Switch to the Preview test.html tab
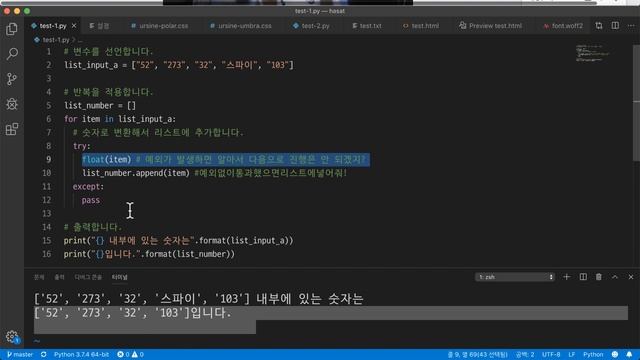This screenshot has width=640, height=360. pos(491,26)
